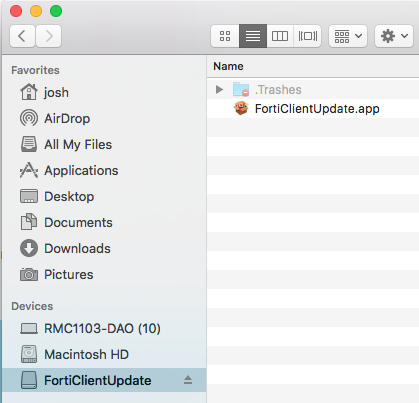Viewport: 419px width, 403px height.
Task: Open the Action gear menu
Action: [394, 36]
